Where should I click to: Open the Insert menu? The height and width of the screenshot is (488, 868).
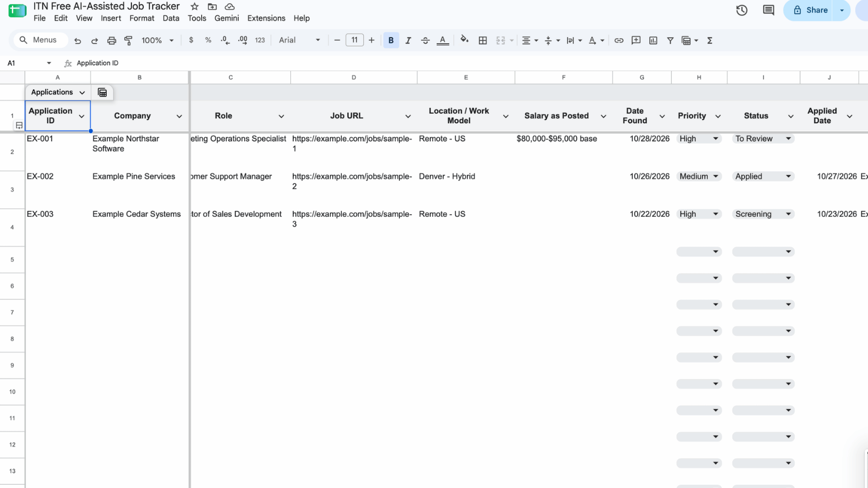click(x=111, y=18)
